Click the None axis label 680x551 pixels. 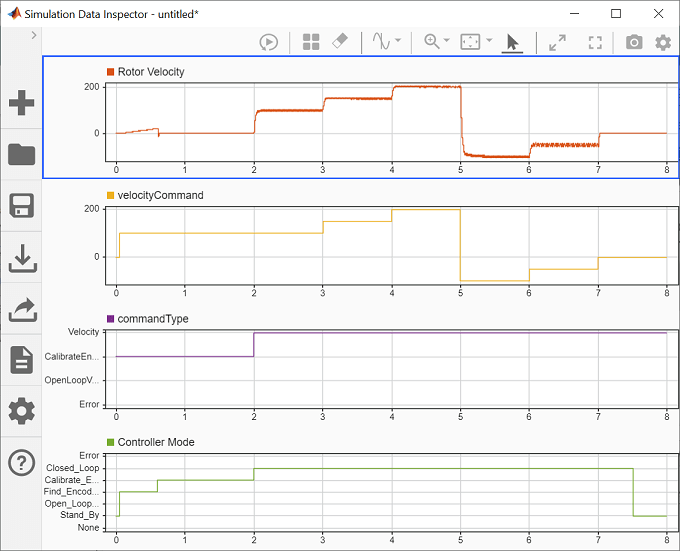coord(88,528)
